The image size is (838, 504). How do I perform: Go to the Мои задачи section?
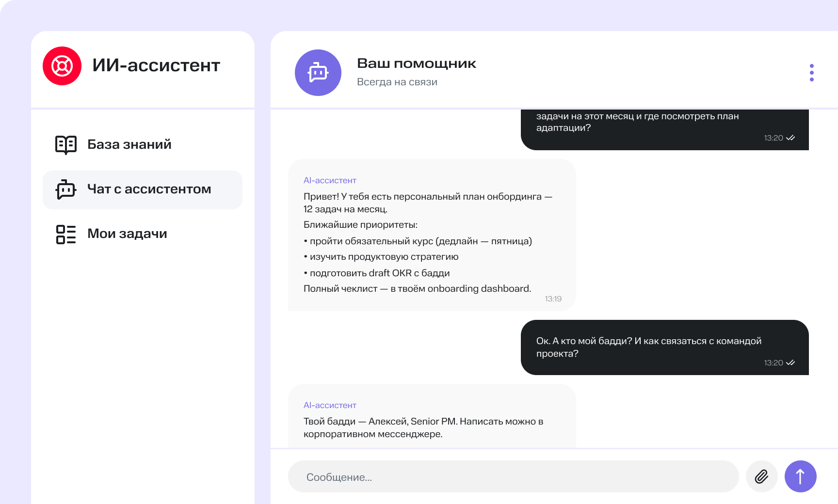127,234
